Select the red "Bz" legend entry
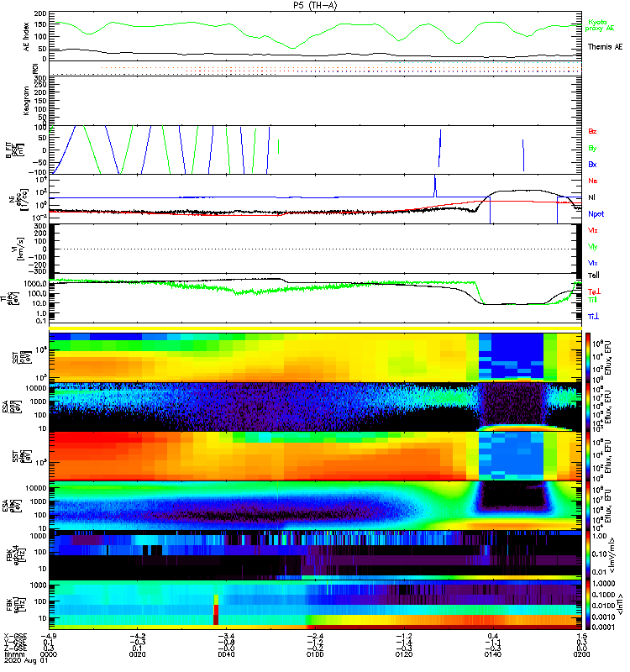Image resolution: width=630 pixels, height=672 pixels. point(592,131)
